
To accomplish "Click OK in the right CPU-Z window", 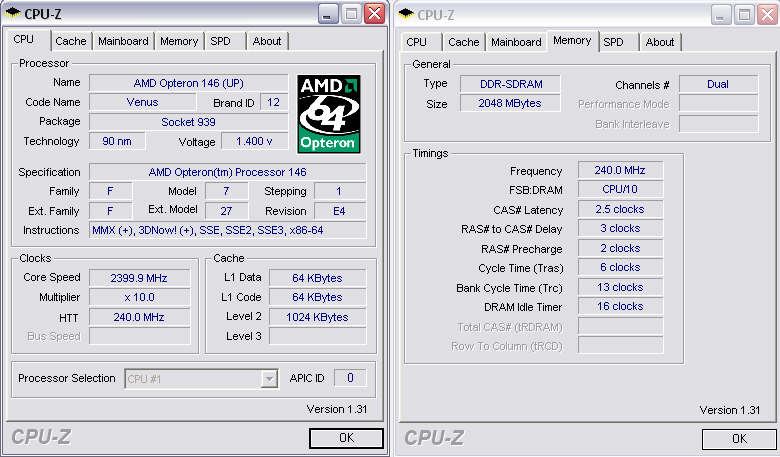I will pyautogui.click(x=739, y=439).
